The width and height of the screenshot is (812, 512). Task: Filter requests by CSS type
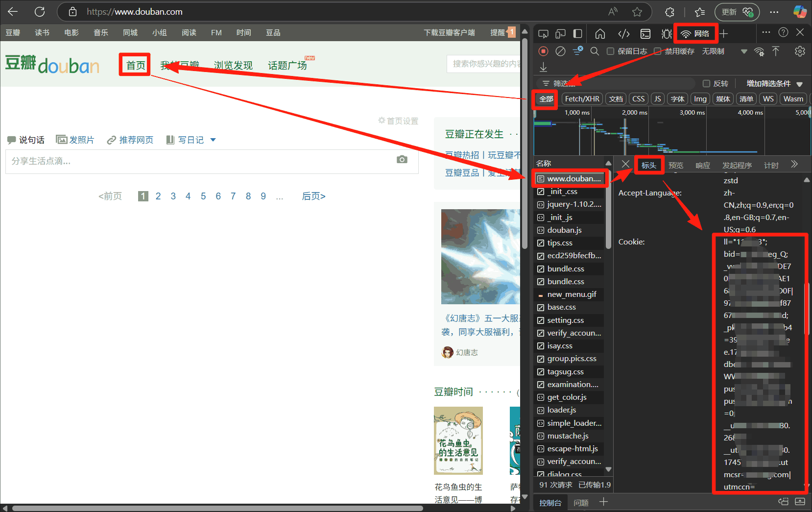click(x=638, y=99)
